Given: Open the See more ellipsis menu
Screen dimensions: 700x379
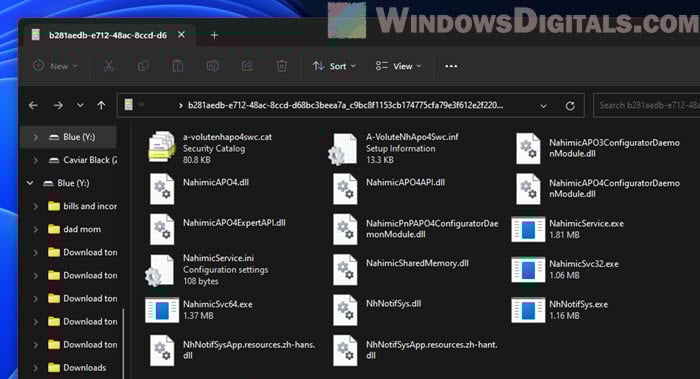Looking at the screenshot, I should (451, 66).
